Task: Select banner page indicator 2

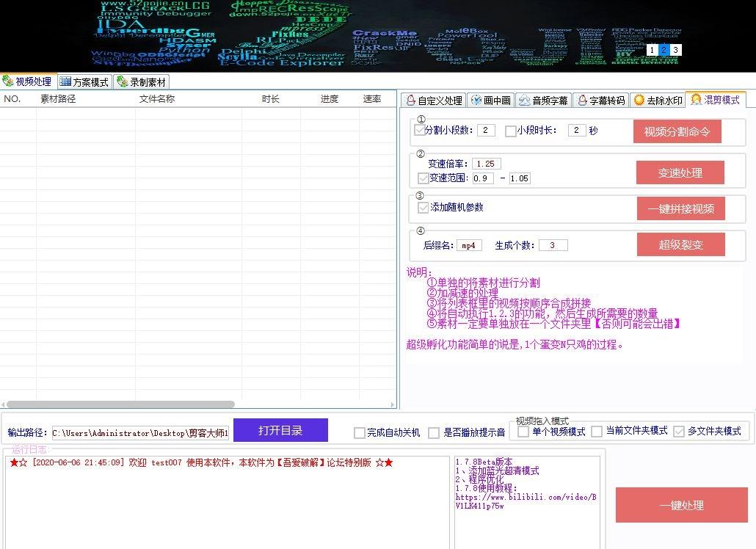Action: (664, 50)
